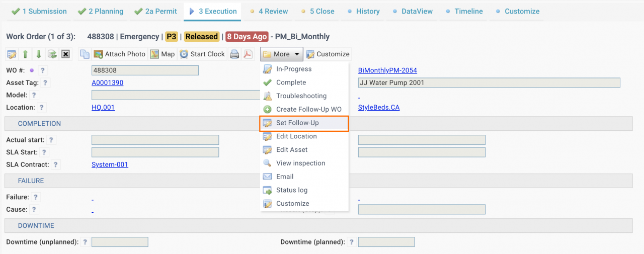This screenshot has width=644, height=254.
Task: Choose Create Follow-Up WO menu entry
Action: [308, 110]
